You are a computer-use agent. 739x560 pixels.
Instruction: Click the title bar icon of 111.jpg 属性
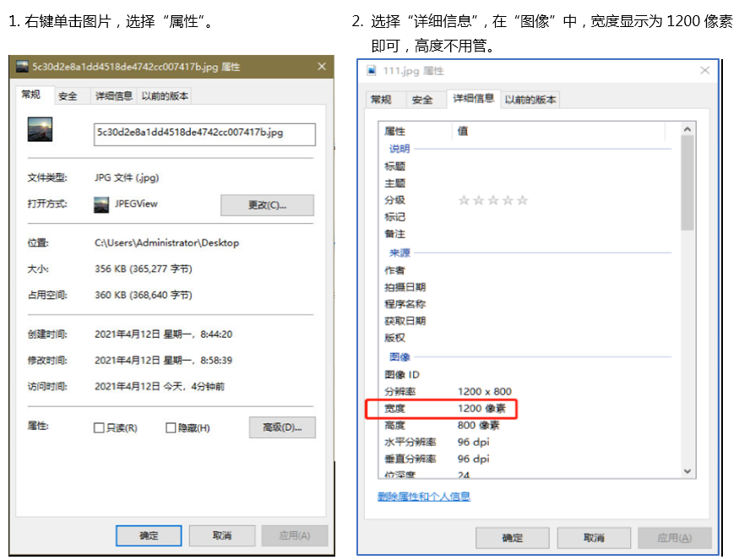click(372, 71)
